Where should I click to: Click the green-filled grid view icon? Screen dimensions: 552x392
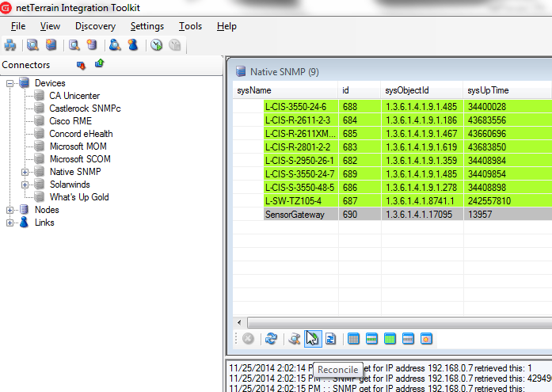[390, 339]
